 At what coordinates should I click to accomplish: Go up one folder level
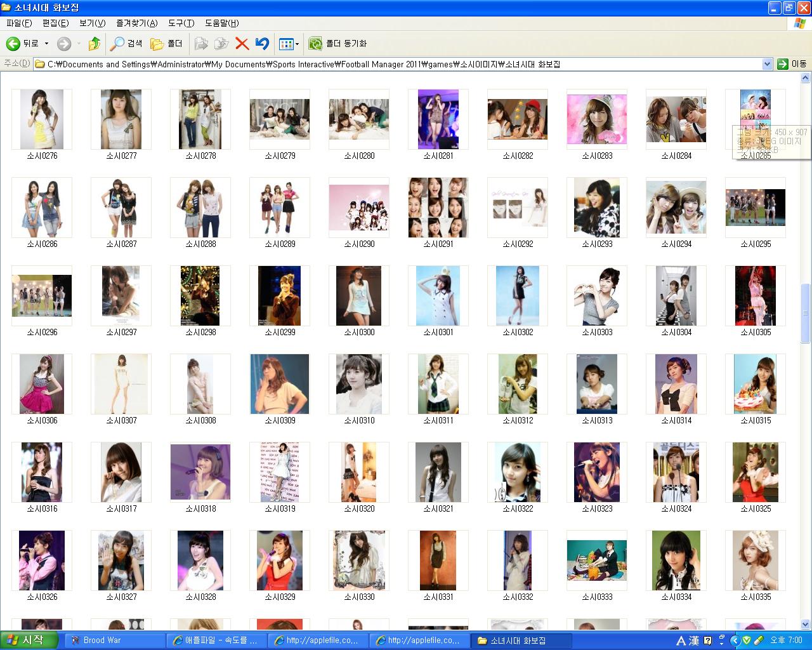[x=95, y=43]
